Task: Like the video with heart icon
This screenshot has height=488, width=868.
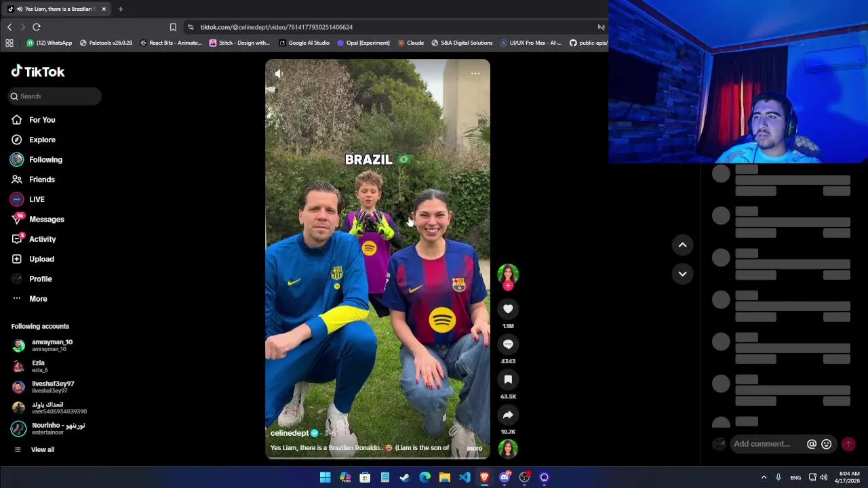Action: click(508, 309)
